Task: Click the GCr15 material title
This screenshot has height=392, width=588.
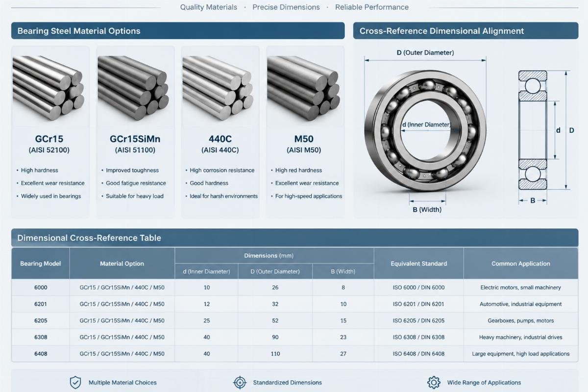Action: tap(49, 139)
